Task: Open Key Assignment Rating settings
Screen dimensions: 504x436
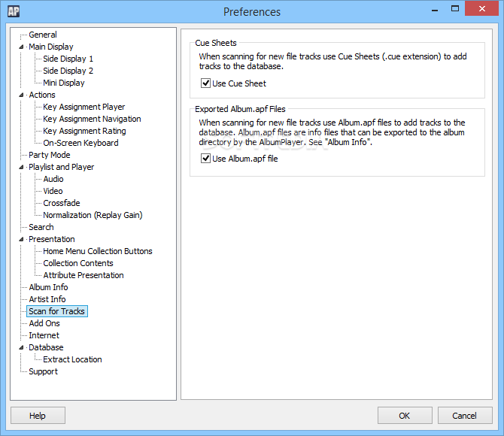Action: click(84, 131)
